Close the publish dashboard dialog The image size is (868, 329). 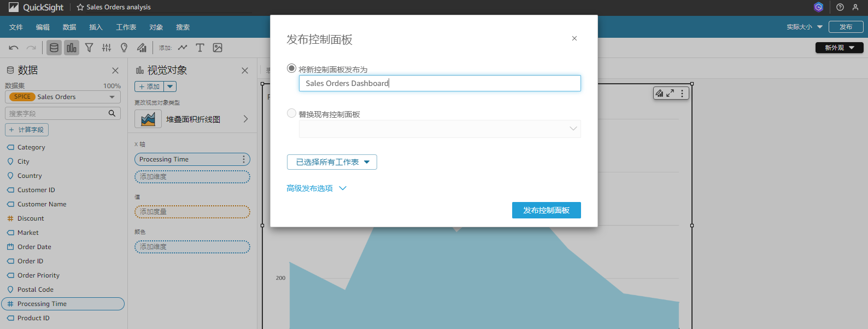pos(574,38)
